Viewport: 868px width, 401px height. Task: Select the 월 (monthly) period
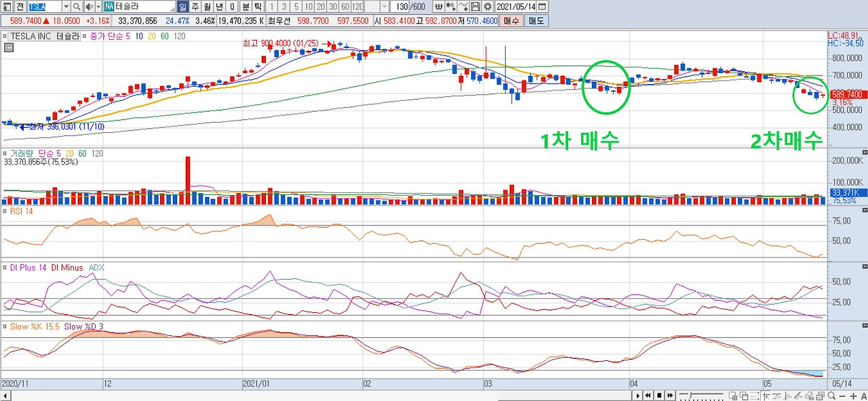tap(207, 7)
